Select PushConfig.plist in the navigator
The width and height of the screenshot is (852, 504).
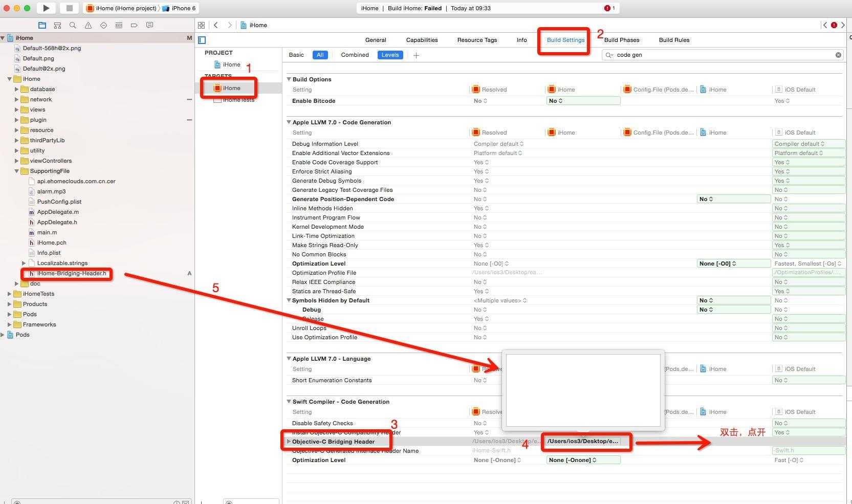59,202
